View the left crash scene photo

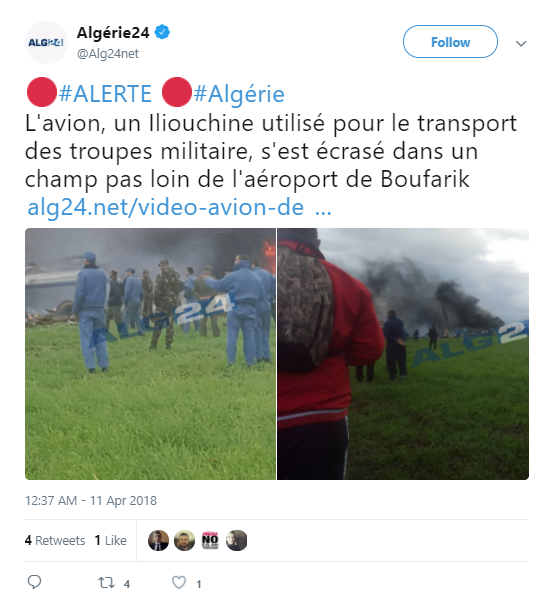[x=150, y=354]
